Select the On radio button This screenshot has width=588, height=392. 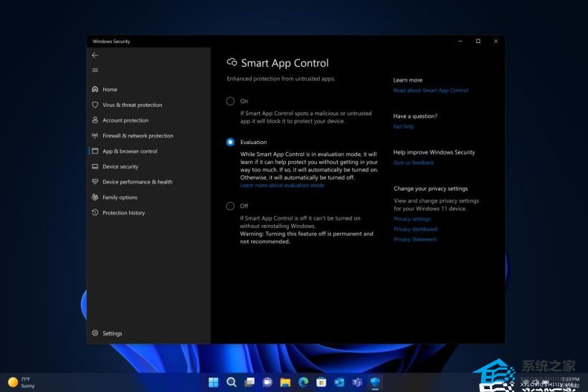click(230, 101)
